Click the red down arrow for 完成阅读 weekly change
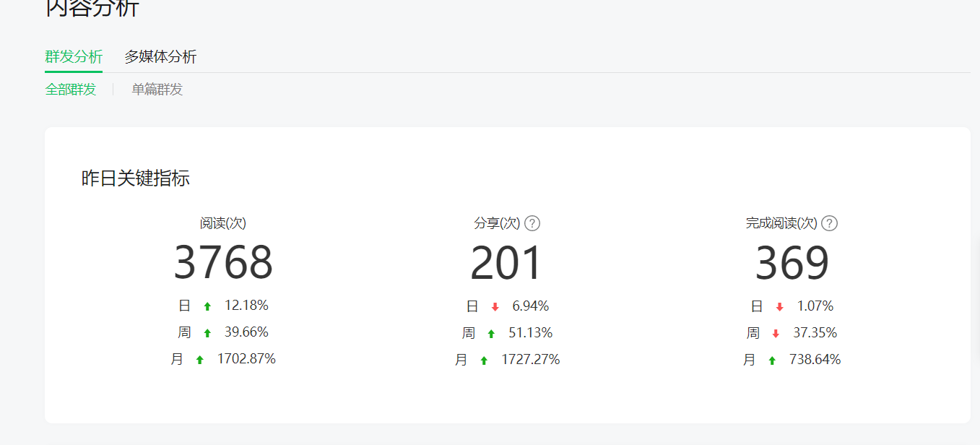The height and width of the screenshot is (445, 980). coord(776,334)
